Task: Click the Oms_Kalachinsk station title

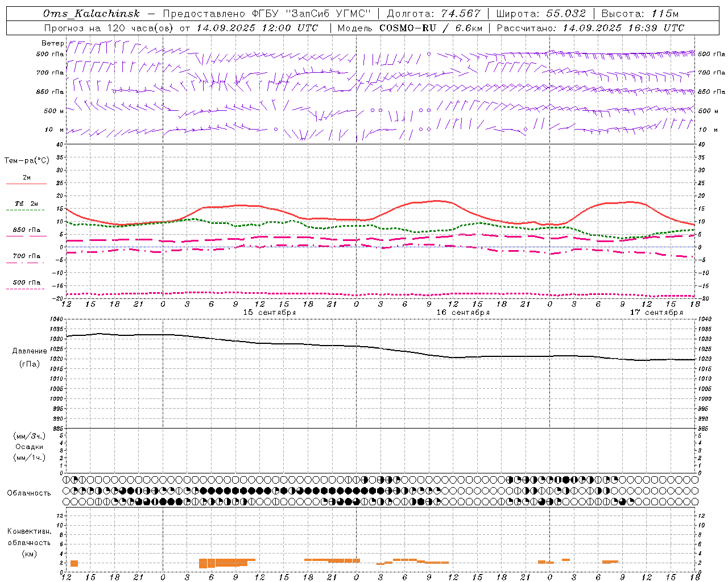Action: (92, 14)
